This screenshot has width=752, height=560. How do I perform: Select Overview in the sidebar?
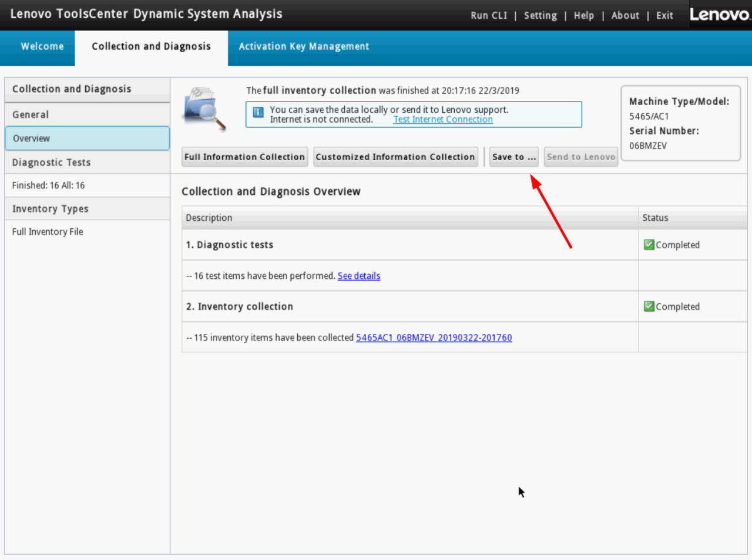click(x=87, y=139)
